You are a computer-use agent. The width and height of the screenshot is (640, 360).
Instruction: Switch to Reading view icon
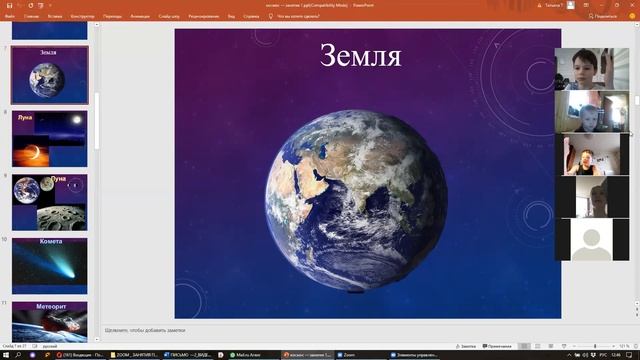[551, 346]
